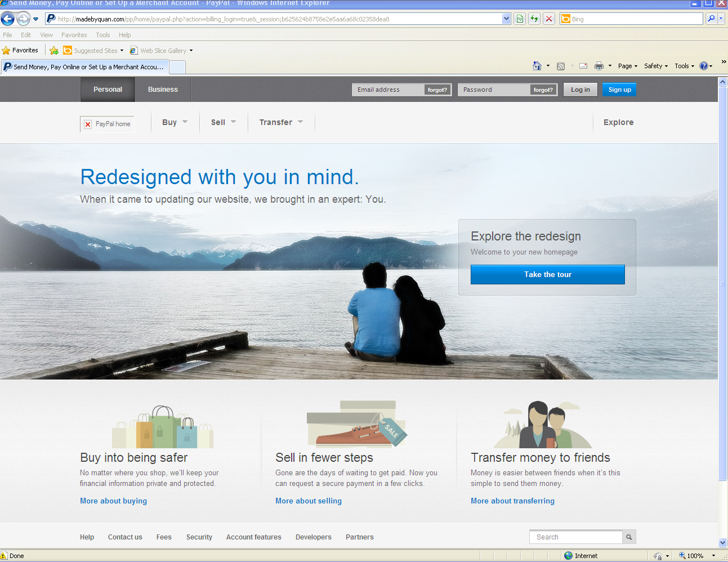Screen dimensions: 728x562
Task: Click the Print icon
Action: point(599,66)
